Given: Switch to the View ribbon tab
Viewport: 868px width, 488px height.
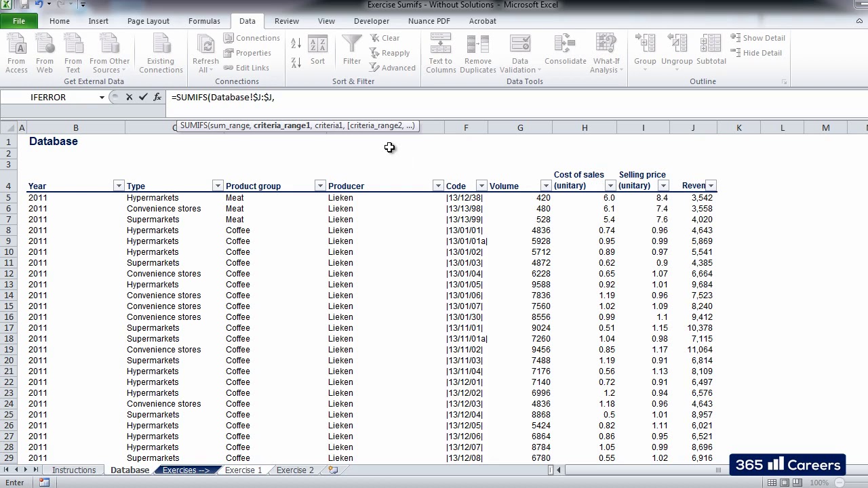Looking at the screenshot, I should [x=326, y=21].
